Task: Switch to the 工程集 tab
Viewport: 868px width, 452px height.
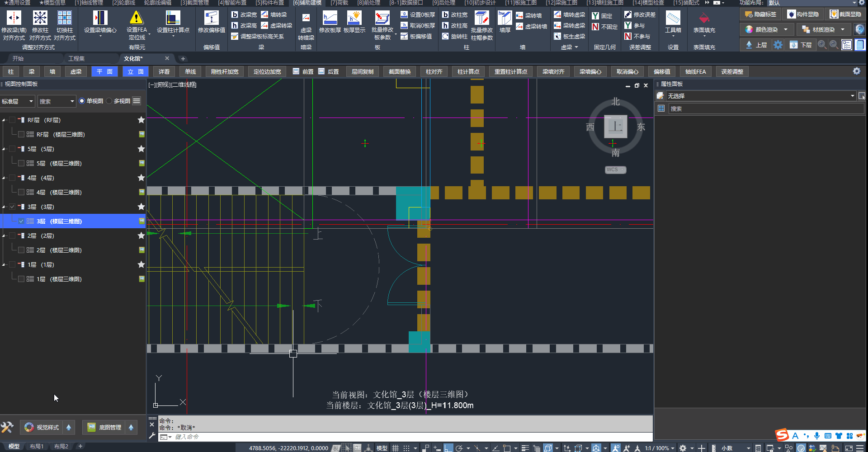Action: 76,58
